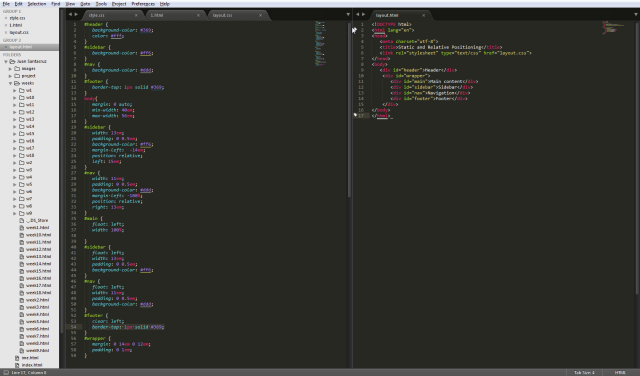Click the Line 17 column status text
The height and width of the screenshot is (376, 640).
pyautogui.click(x=29, y=373)
